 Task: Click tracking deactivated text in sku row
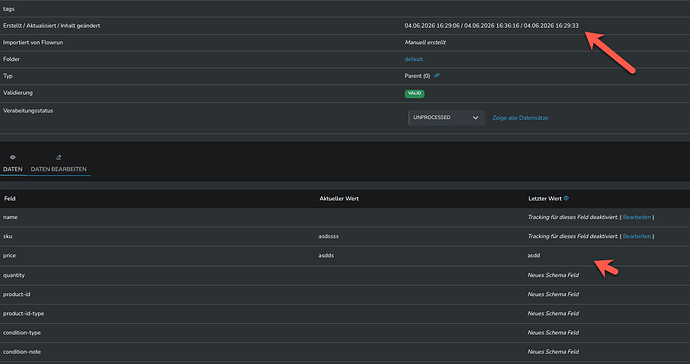point(573,236)
